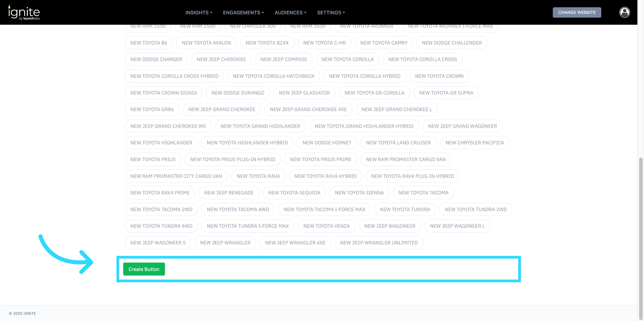Click the Change Website button
Image resolution: width=644 pixels, height=321 pixels.
(x=577, y=12)
